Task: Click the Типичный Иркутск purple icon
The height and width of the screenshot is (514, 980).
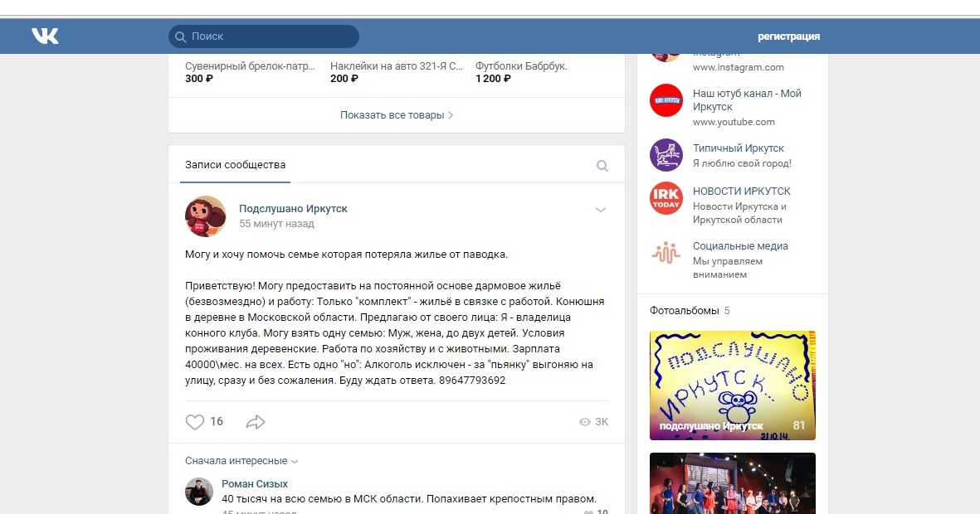Action: [666, 155]
